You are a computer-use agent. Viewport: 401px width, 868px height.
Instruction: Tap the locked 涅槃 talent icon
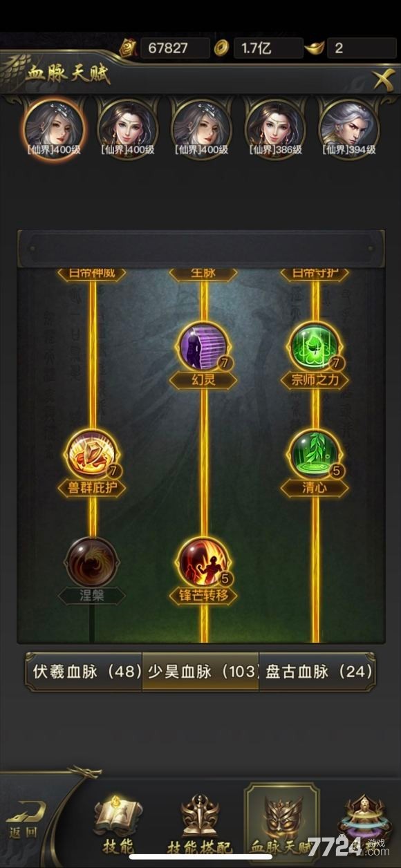coord(91,561)
